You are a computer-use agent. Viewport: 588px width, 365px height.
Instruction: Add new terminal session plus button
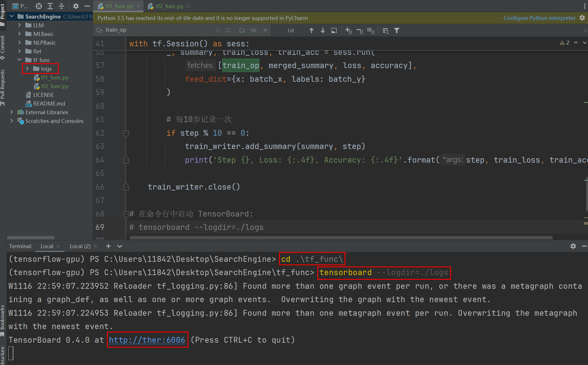click(108, 246)
